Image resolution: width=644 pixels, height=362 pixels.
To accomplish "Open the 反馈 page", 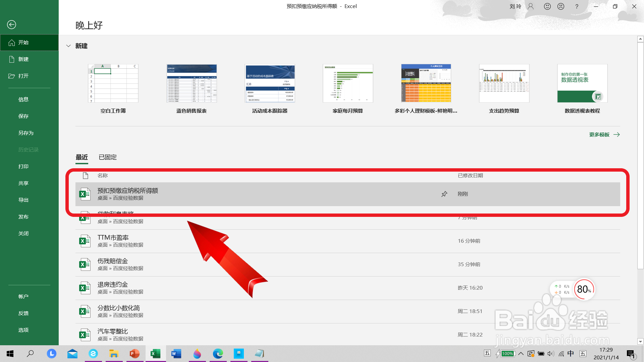I will coord(29,313).
